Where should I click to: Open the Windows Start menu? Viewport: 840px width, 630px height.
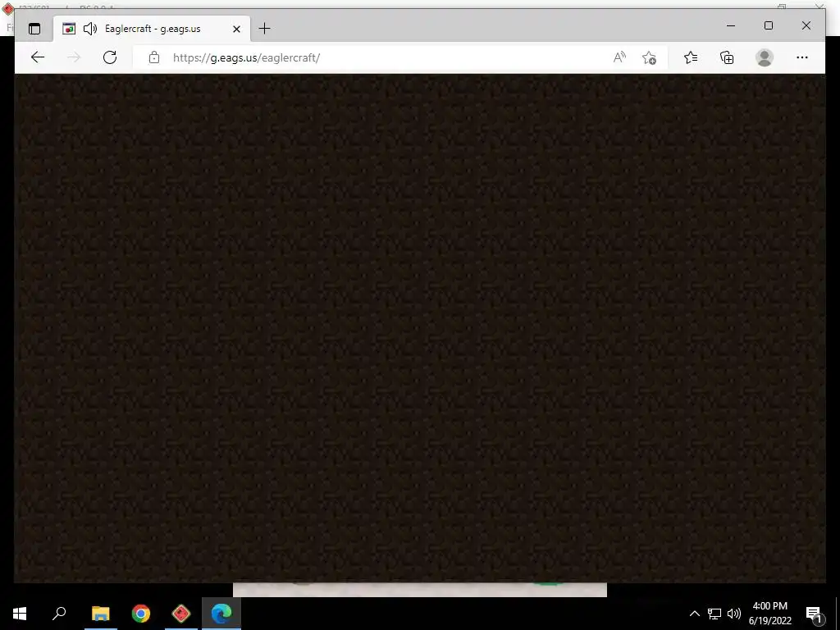(20, 614)
